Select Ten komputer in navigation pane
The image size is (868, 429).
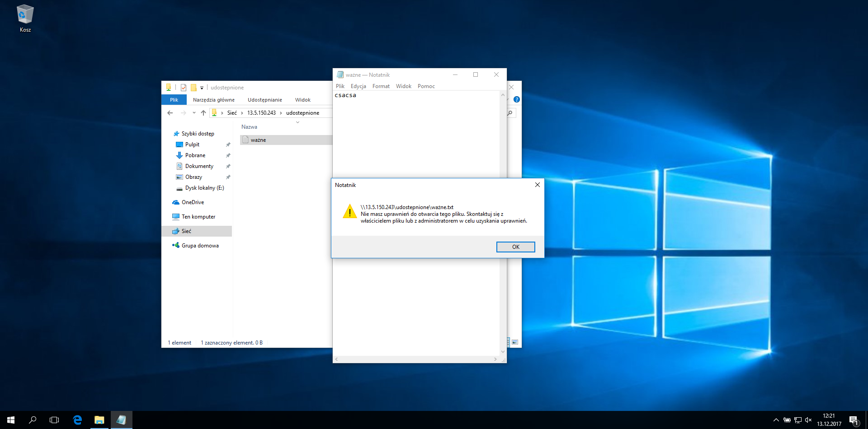point(198,217)
